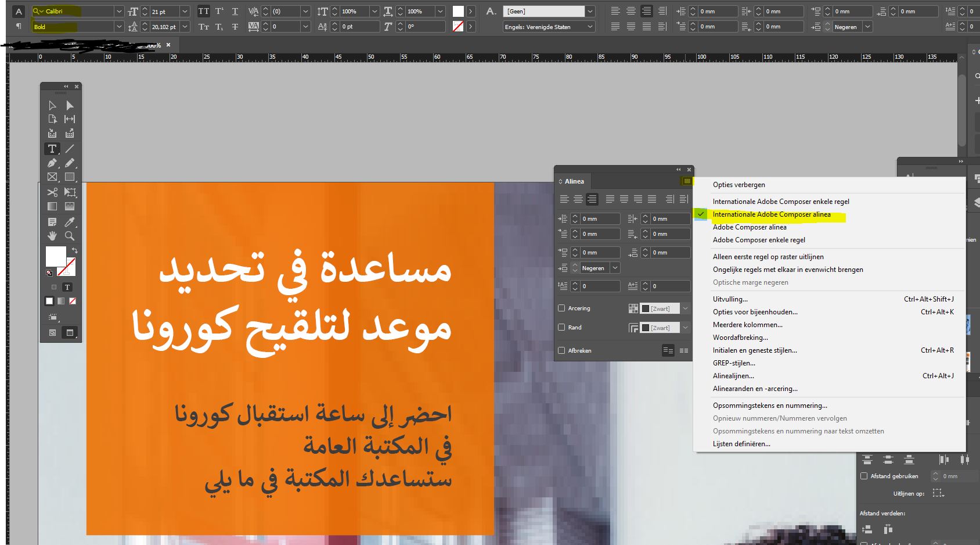Select the Eyedropper tool
Screen dimensions: 980x545
pos(69,221)
